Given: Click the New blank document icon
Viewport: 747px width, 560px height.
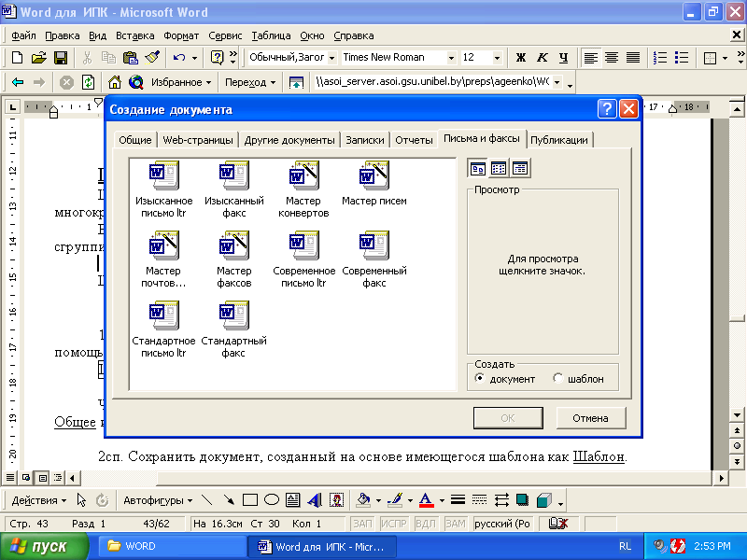Looking at the screenshot, I should coord(17,58).
